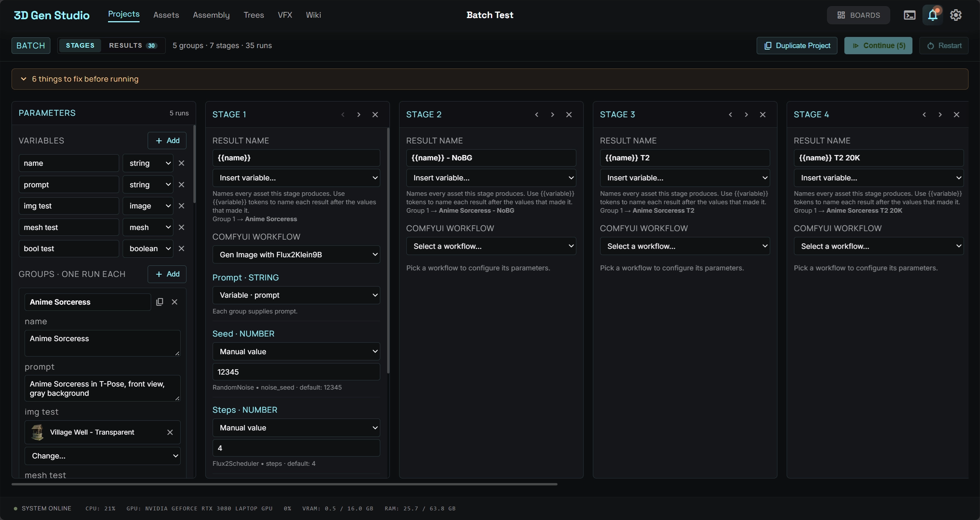The height and width of the screenshot is (520, 980).
Task: Move Stage 1 to the left
Action: pyautogui.click(x=343, y=115)
